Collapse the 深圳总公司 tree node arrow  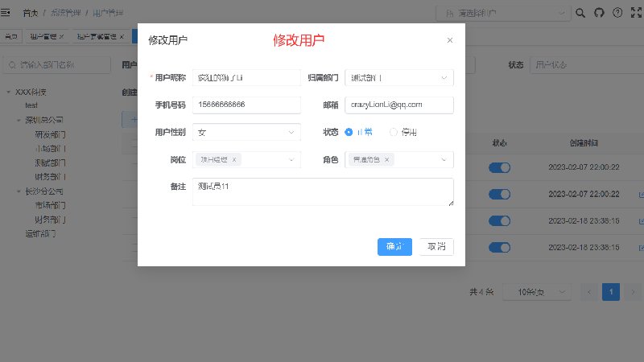click(x=19, y=120)
